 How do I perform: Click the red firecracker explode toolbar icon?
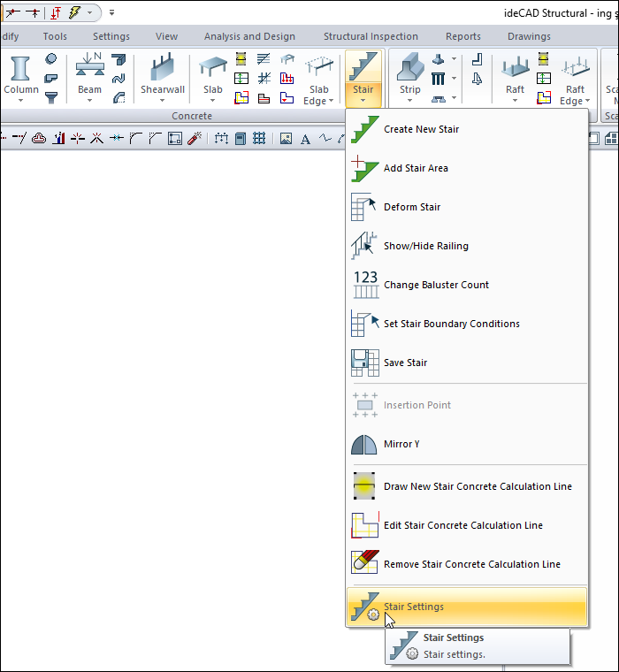pos(195,139)
